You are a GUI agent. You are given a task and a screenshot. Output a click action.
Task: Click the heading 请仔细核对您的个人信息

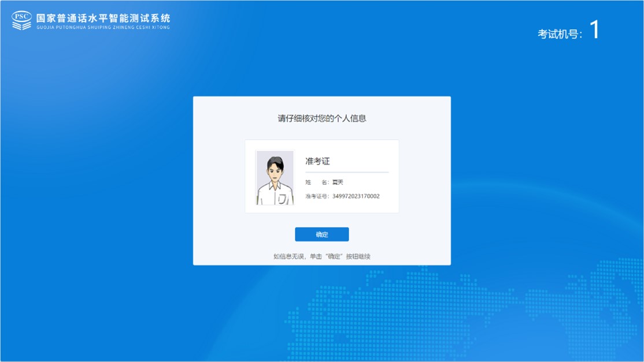click(322, 118)
